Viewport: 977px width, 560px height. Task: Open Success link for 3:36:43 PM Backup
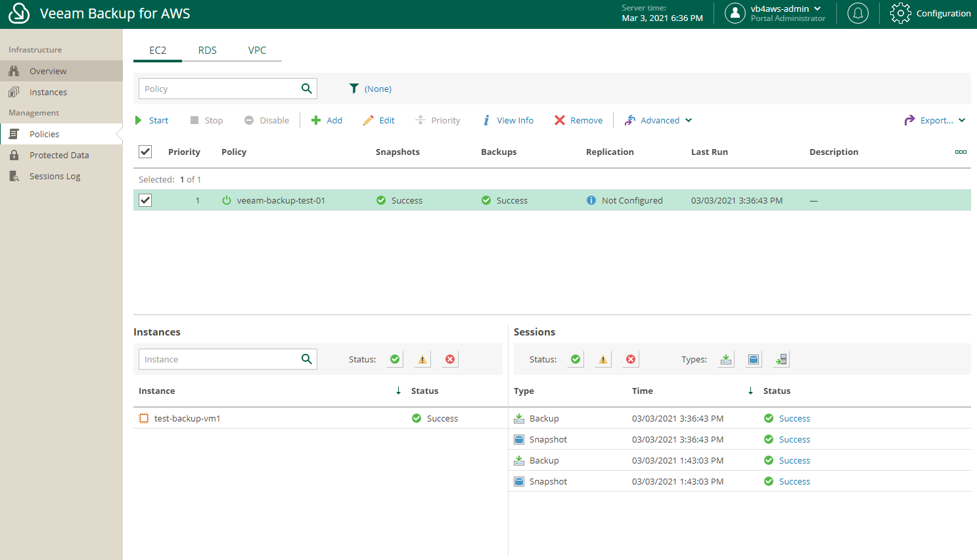(794, 418)
